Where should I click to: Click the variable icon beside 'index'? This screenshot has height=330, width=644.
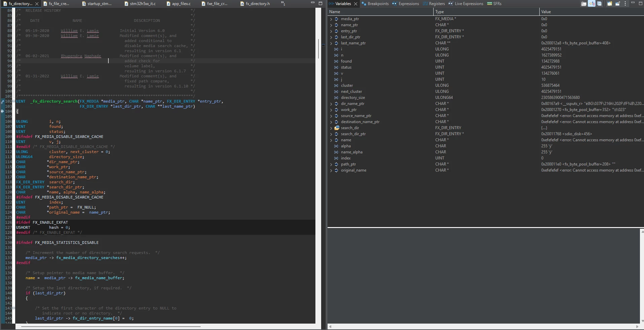click(x=336, y=158)
